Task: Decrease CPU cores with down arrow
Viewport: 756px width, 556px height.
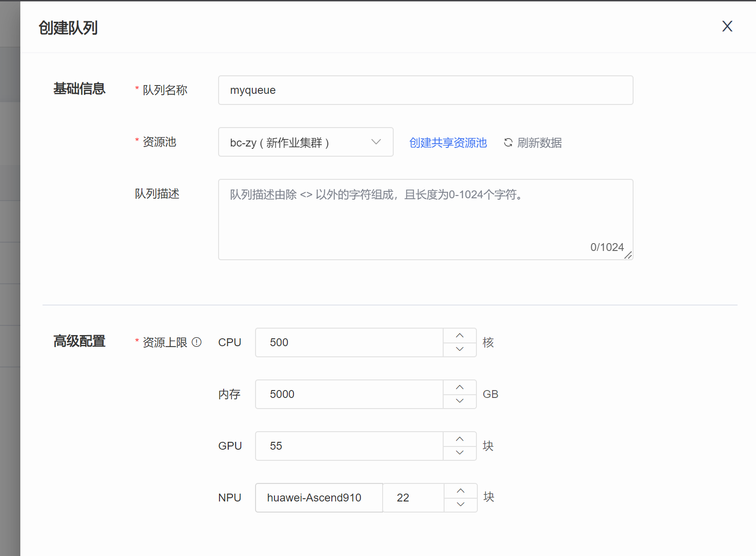Action: coord(460,349)
